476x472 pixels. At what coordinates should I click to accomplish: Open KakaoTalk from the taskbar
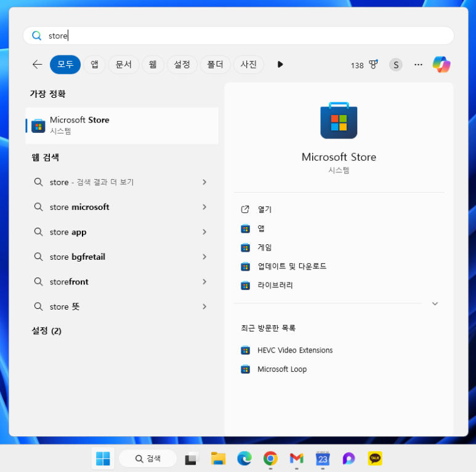coord(375,458)
